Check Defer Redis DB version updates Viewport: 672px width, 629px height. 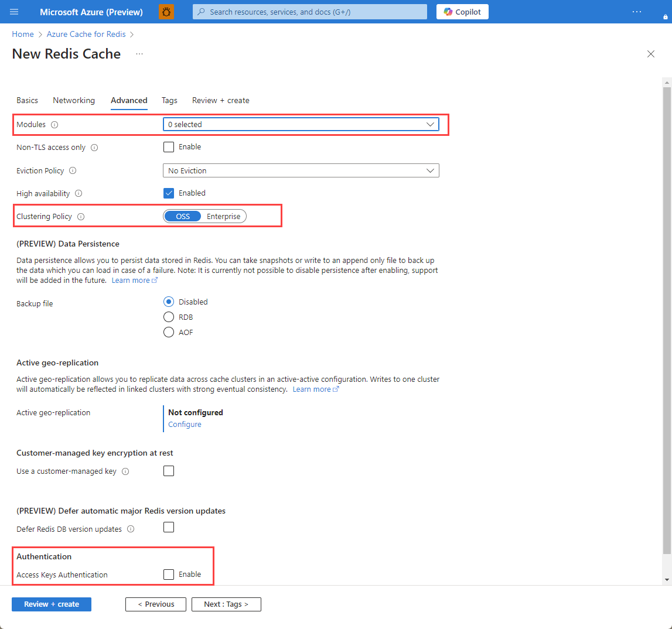tap(169, 527)
